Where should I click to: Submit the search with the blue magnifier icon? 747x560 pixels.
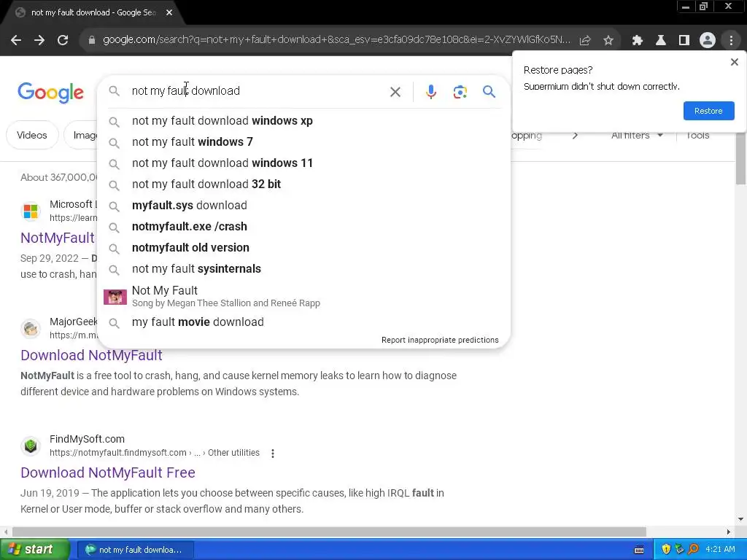[x=489, y=91]
